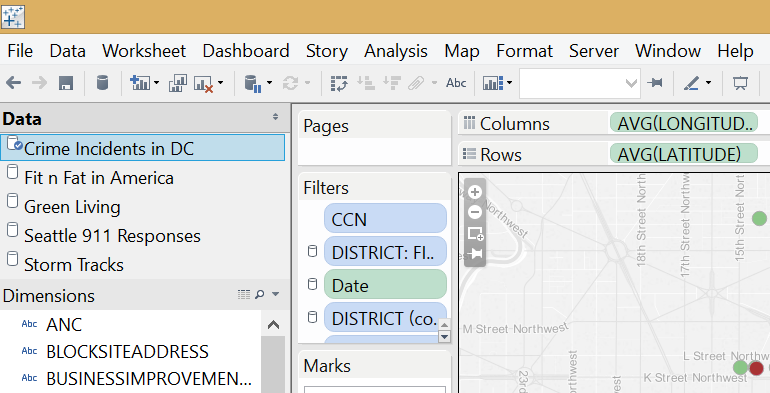Open the Dimensions pane menu arrow

(x=275, y=294)
